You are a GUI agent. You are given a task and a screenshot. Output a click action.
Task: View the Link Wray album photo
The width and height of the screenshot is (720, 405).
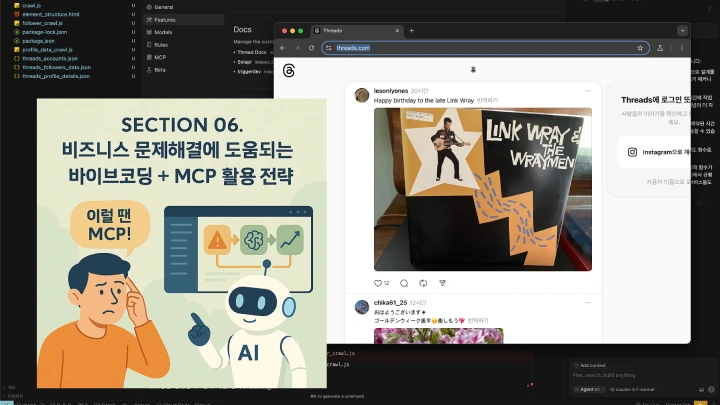click(483, 189)
